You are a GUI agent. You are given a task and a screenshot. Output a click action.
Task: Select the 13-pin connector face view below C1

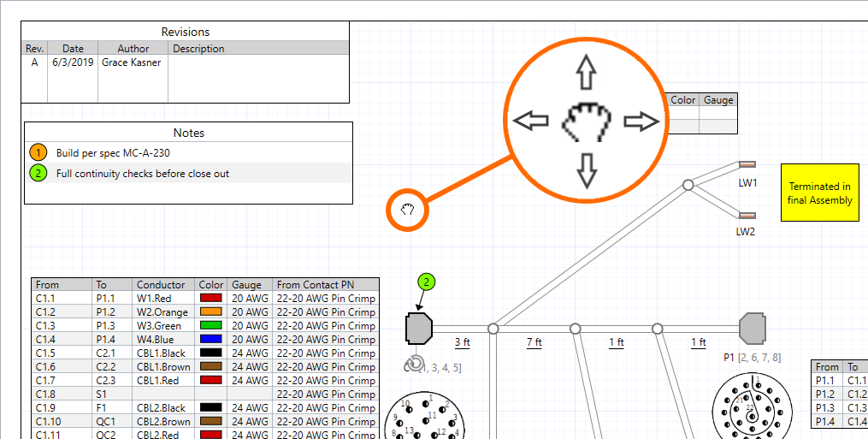click(425, 417)
